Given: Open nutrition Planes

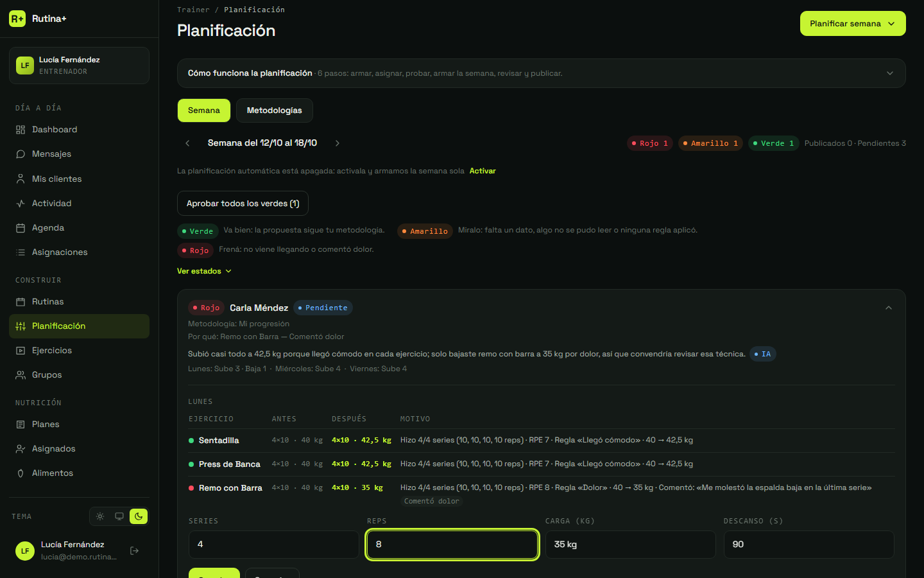Looking at the screenshot, I should pos(79,425).
